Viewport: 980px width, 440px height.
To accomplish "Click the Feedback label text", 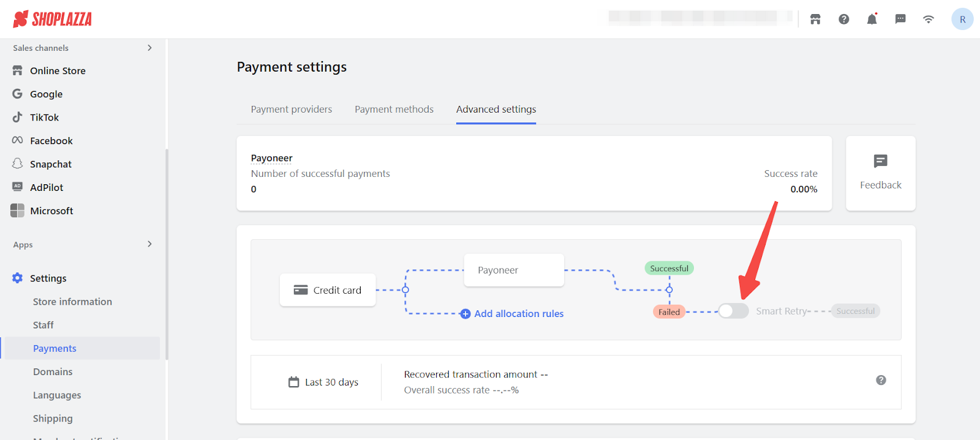I will coord(881,185).
